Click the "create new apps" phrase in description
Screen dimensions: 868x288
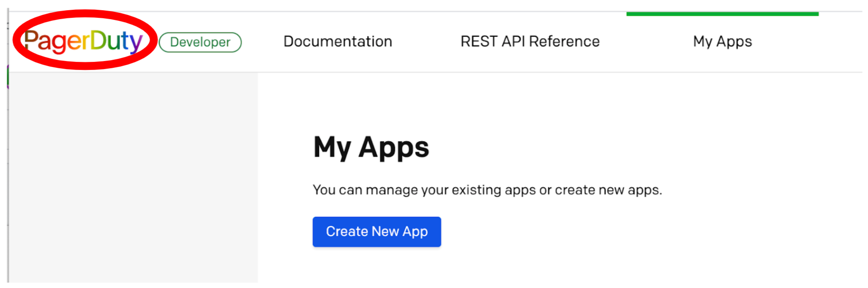(608, 190)
